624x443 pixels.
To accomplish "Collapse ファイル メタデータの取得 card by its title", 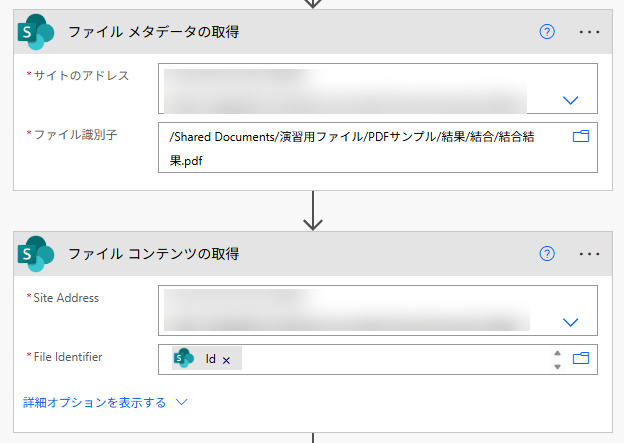I will tap(154, 32).
